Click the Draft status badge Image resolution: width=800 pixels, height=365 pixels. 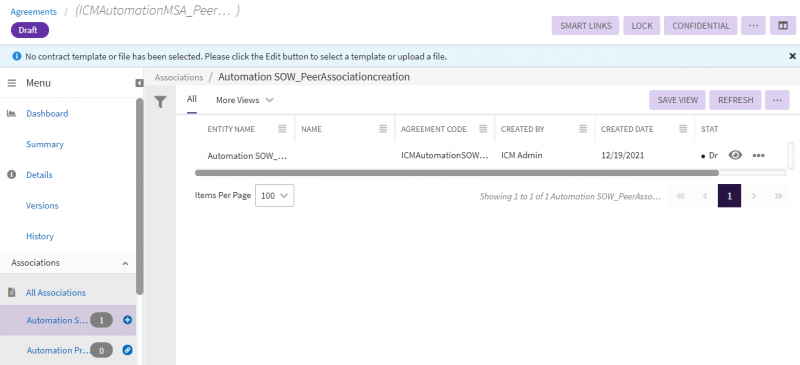tap(30, 30)
